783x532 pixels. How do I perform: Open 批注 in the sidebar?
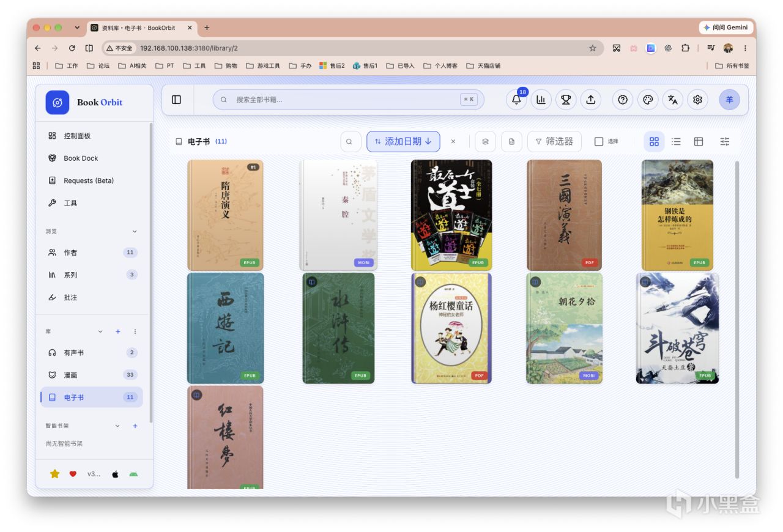click(92, 297)
